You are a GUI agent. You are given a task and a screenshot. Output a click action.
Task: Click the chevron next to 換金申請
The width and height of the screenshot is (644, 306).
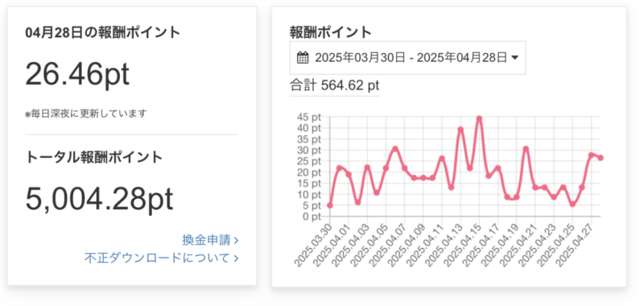click(236, 241)
